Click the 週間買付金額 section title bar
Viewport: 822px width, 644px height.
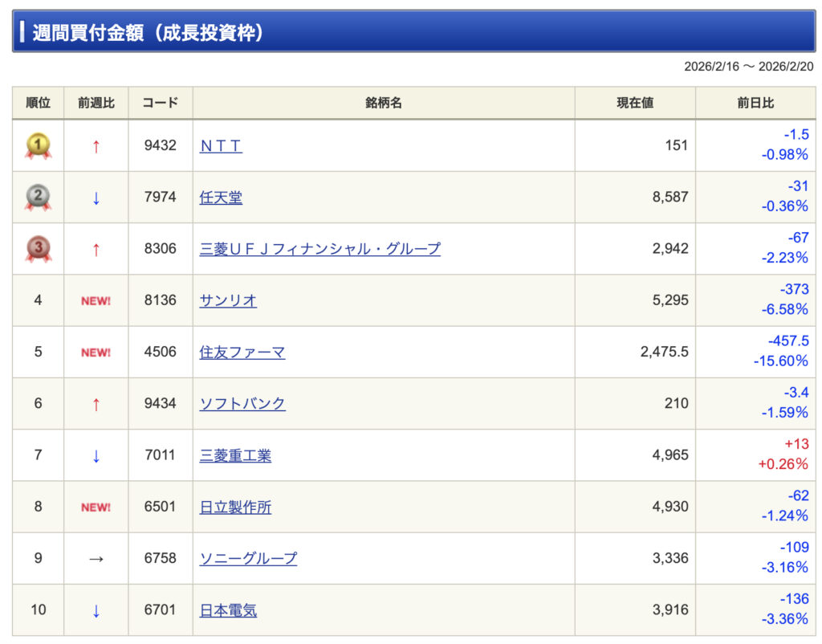click(413, 32)
